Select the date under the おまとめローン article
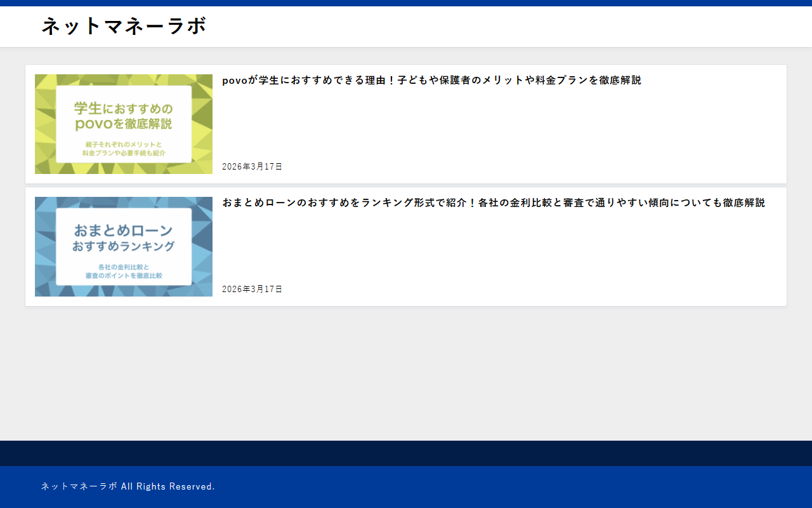This screenshot has height=508, width=812. click(x=252, y=289)
